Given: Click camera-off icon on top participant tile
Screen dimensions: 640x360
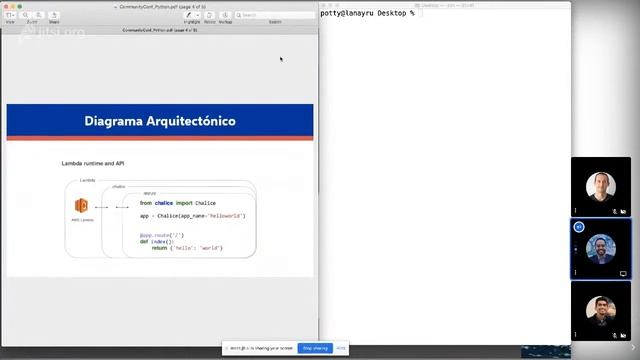Looking at the screenshot, I should coord(623,211).
